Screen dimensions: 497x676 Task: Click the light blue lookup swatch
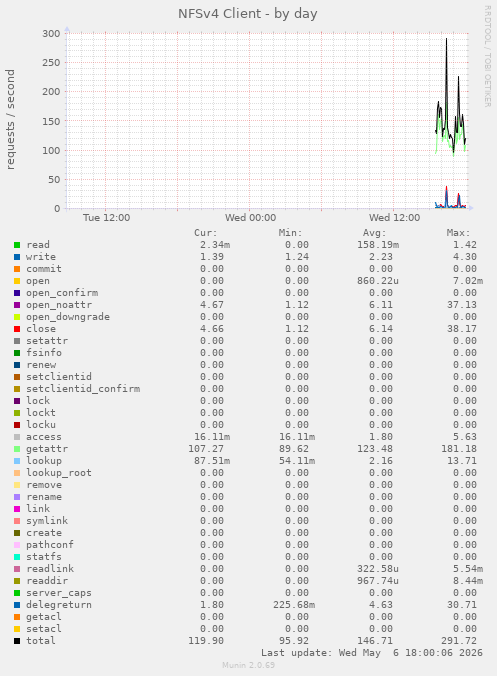pos(17,461)
